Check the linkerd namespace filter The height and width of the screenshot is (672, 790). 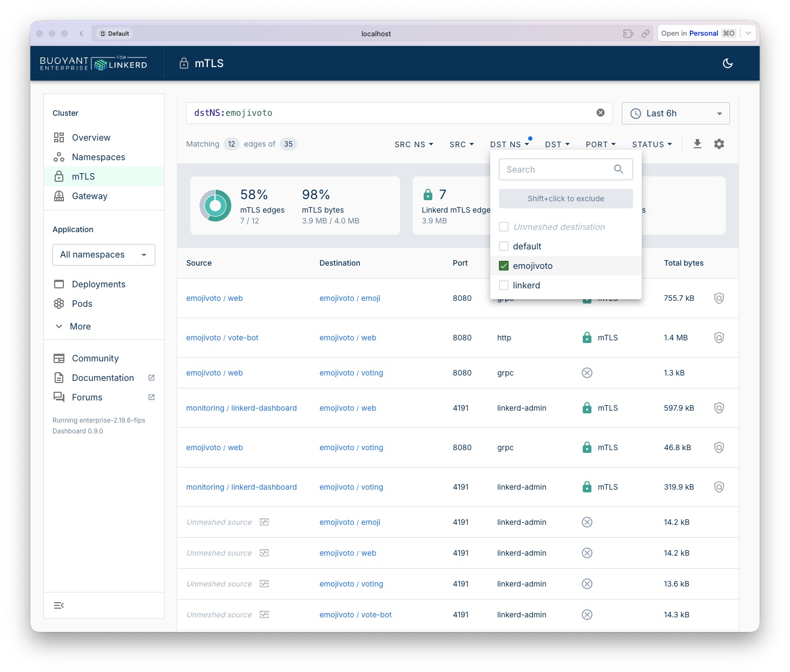(x=504, y=285)
